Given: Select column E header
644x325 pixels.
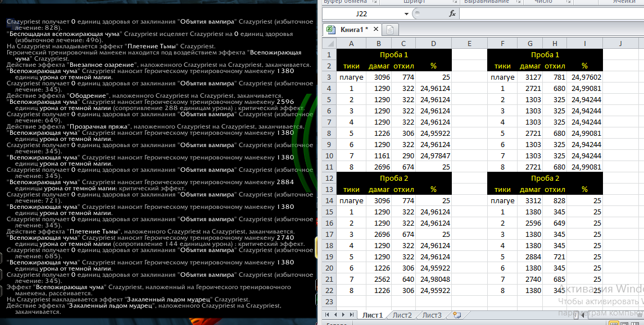Looking at the screenshot, I should click(x=469, y=43).
